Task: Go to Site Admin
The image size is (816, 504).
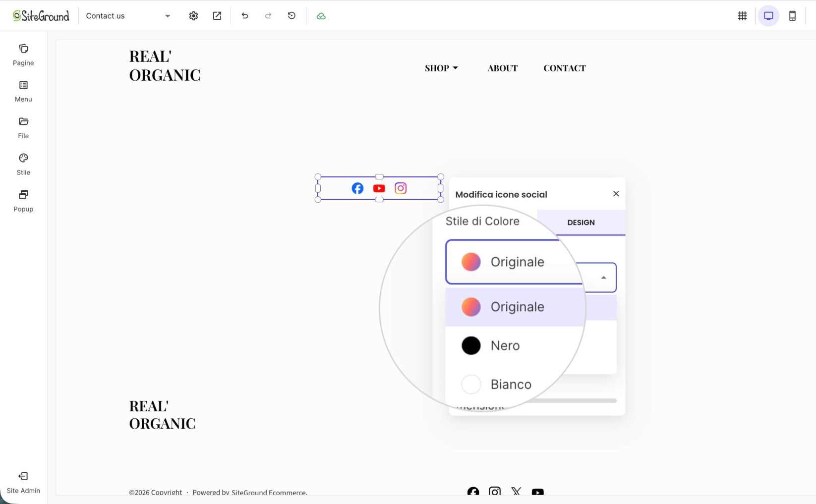Action: (x=23, y=483)
